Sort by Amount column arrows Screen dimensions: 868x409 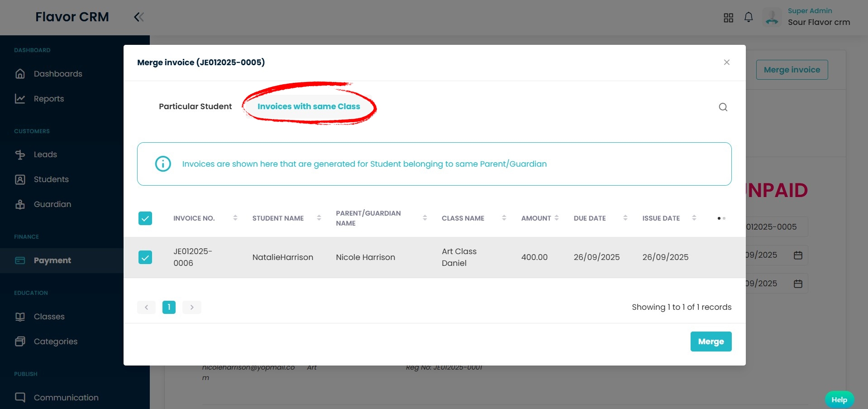coord(557,218)
